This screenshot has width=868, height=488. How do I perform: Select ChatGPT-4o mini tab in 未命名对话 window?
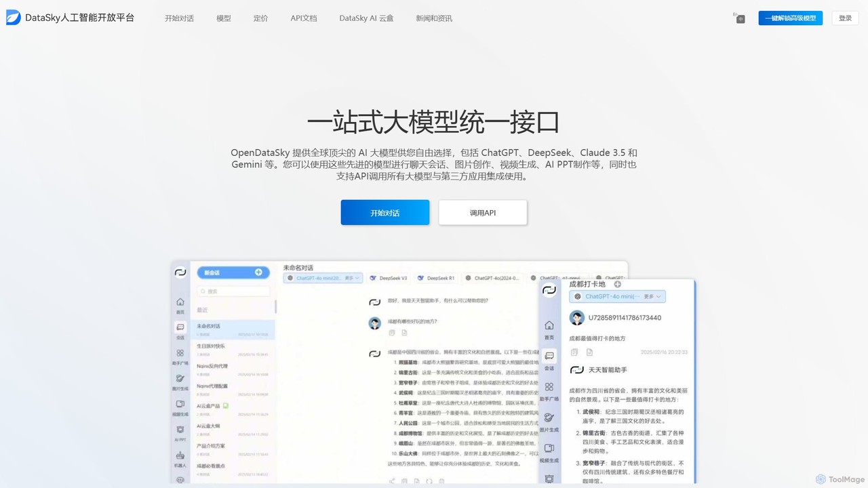point(323,278)
